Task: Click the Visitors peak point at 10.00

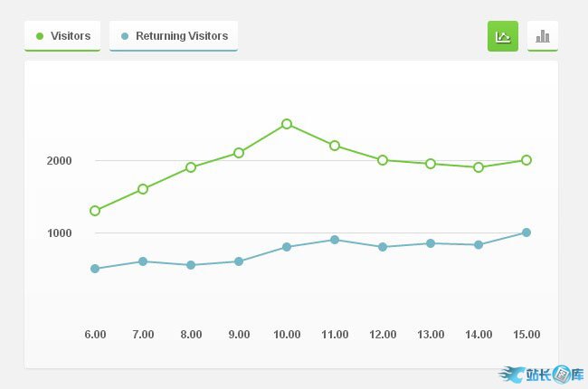Action: pos(287,124)
